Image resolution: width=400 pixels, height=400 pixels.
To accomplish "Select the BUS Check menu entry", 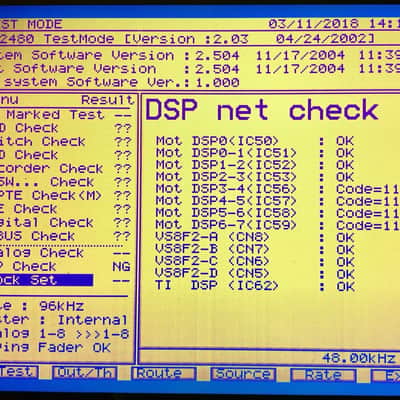I will pos(66,236).
